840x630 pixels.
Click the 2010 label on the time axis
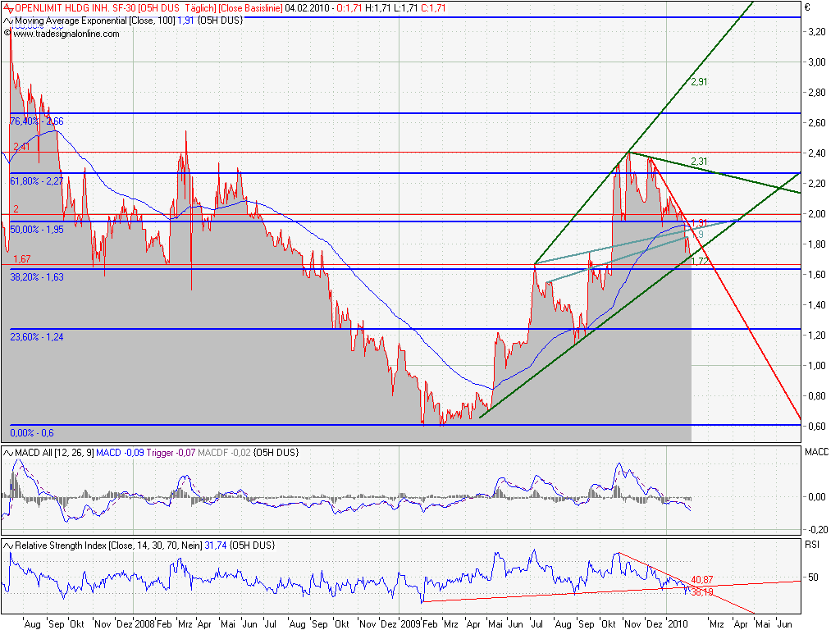click(x=678, y=623)
